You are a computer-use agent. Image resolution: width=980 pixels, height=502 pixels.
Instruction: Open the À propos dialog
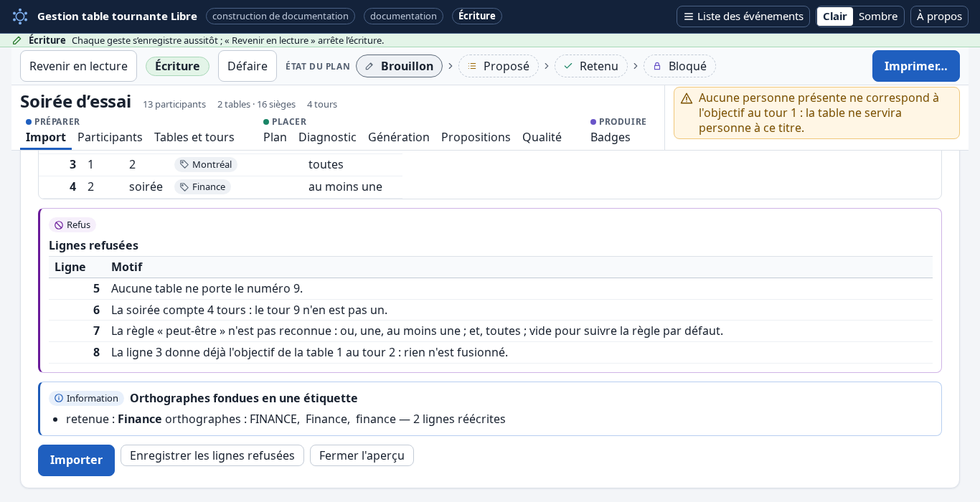(x=939, y=16)
